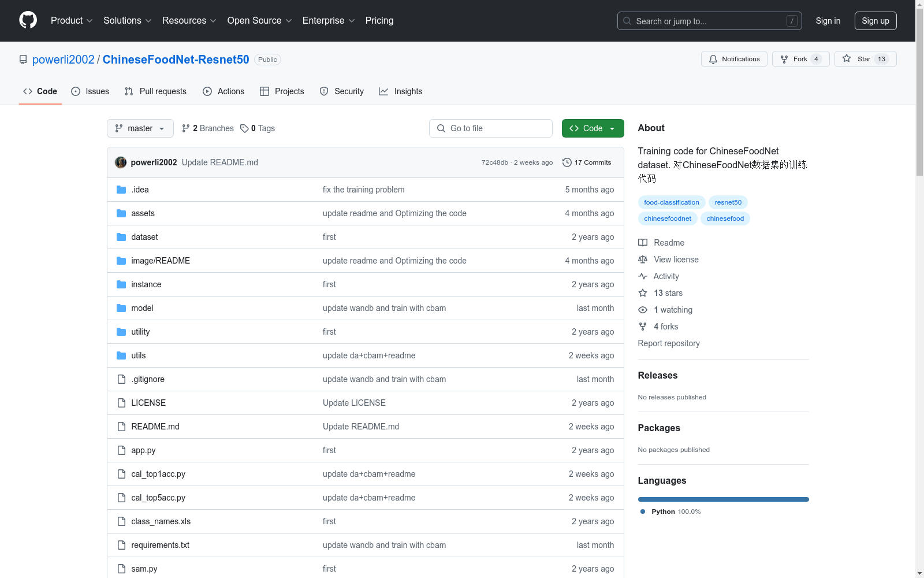Click the bell icon in Notifications
This screenshot has width=924, height=578.
coord(713,59)
